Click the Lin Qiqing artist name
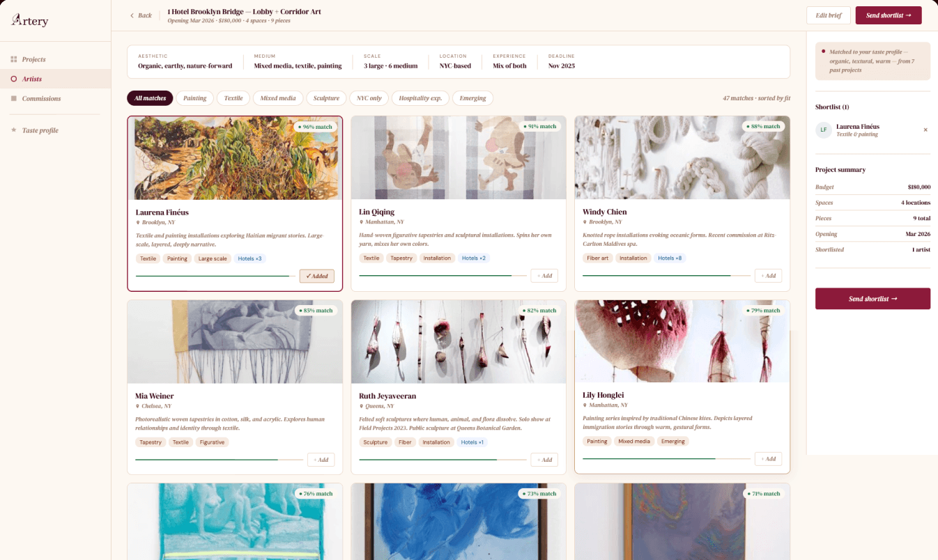The width and height of the screenshot is (938, 560). 376,212
